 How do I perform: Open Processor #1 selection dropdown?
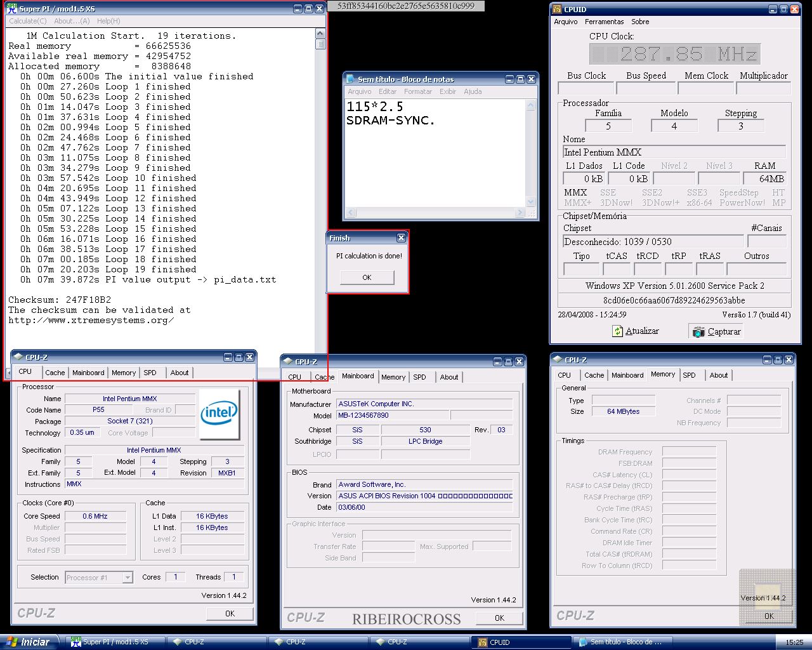tap(128, 578)
